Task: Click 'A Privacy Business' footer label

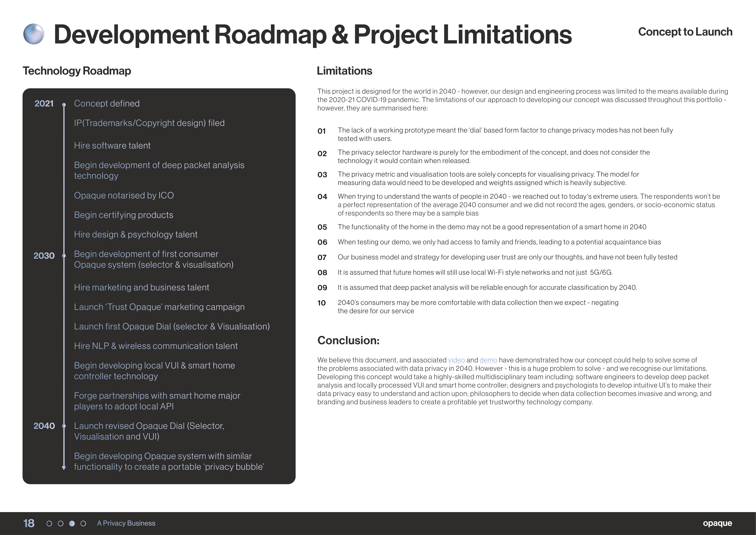Action: [126, 523]
